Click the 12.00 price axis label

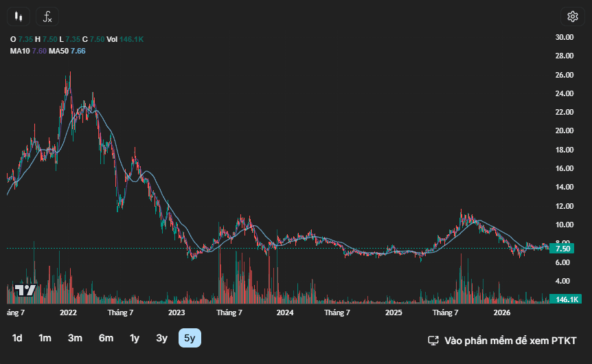pos(565,206)
